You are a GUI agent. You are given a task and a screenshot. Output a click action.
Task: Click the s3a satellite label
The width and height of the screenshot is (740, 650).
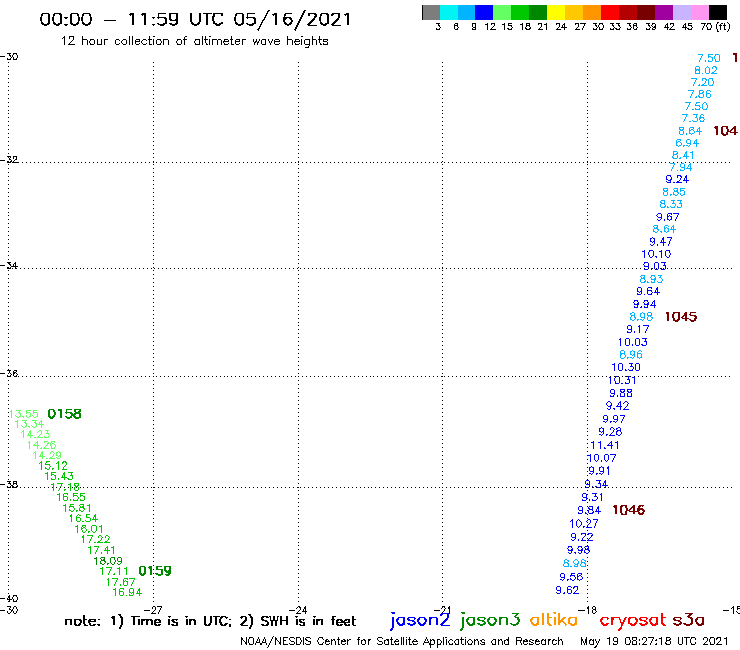tap(688, 620)
